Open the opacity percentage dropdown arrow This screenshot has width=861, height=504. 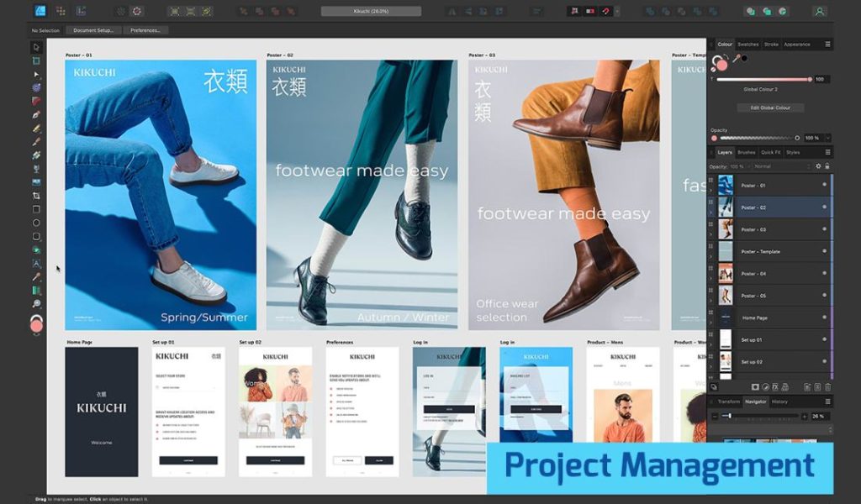click(x=827, y=139)
